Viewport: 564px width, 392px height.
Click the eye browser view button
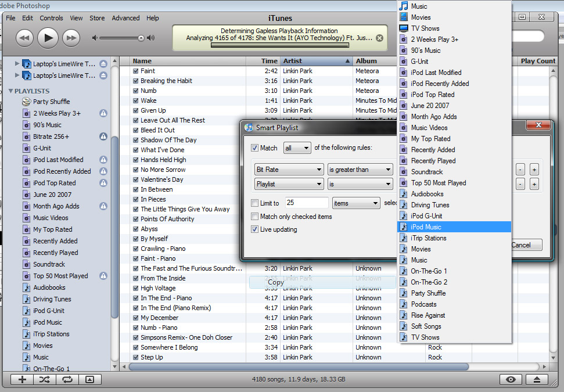[511, 379]
